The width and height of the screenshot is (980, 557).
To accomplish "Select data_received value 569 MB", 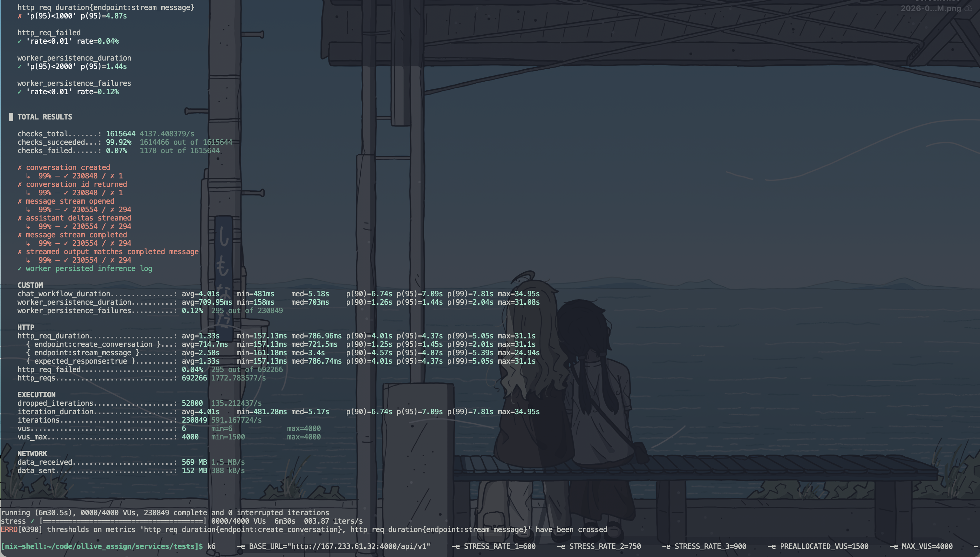I will click(194, 462).
